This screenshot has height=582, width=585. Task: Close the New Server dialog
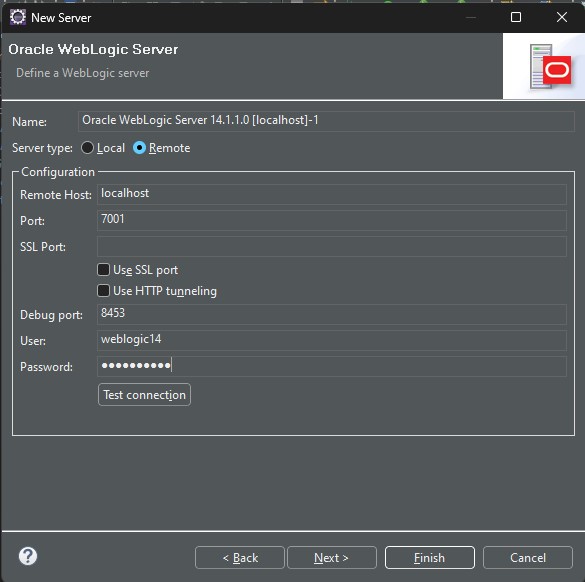click(x=562, y=17)
